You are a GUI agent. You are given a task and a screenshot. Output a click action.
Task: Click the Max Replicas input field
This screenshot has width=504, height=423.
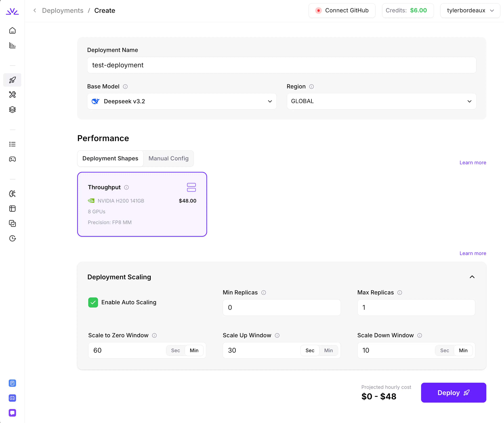(416, 307)
